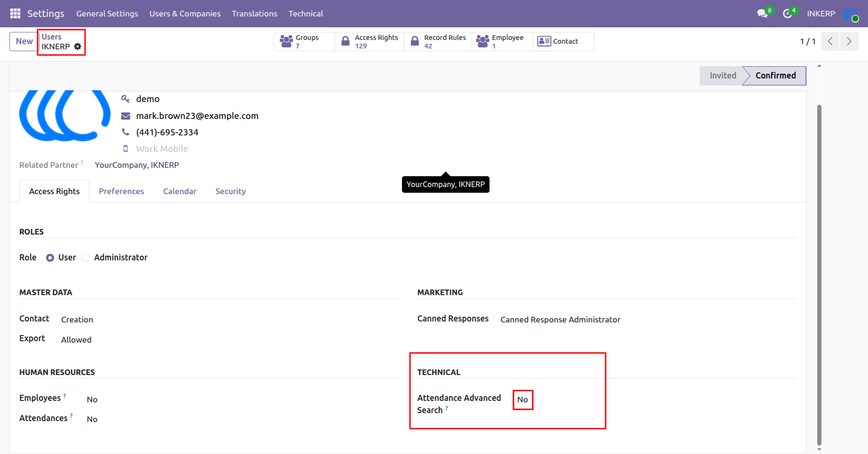Click the user avatar in top bar
Screen dimensions: 868x454
tap(851, 14)
